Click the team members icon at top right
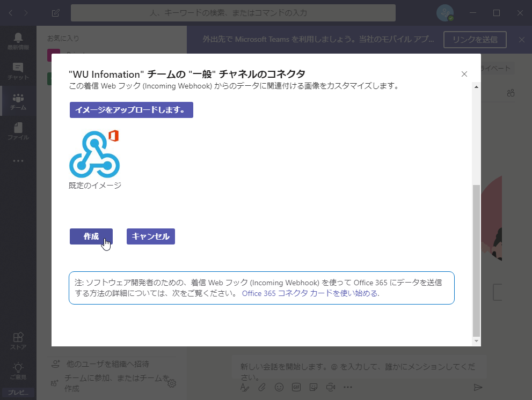This screenshot has width=532, height=400. (x=511, y=93)
